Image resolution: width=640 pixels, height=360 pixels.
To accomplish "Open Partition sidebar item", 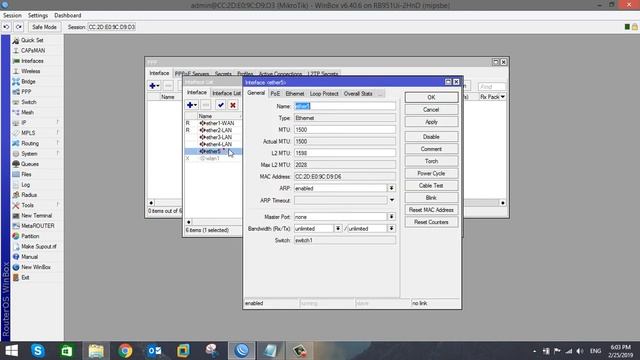I will click(x=30, y=236).
